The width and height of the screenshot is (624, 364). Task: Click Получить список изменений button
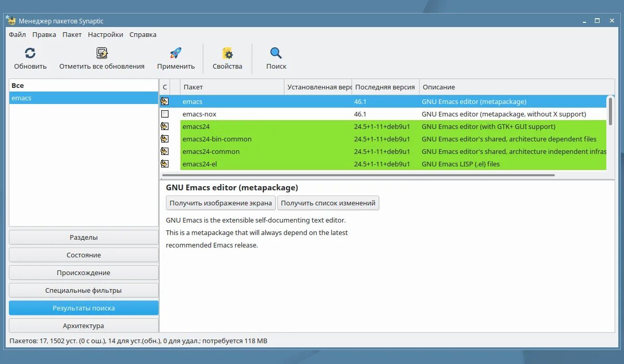pos(328,203)
